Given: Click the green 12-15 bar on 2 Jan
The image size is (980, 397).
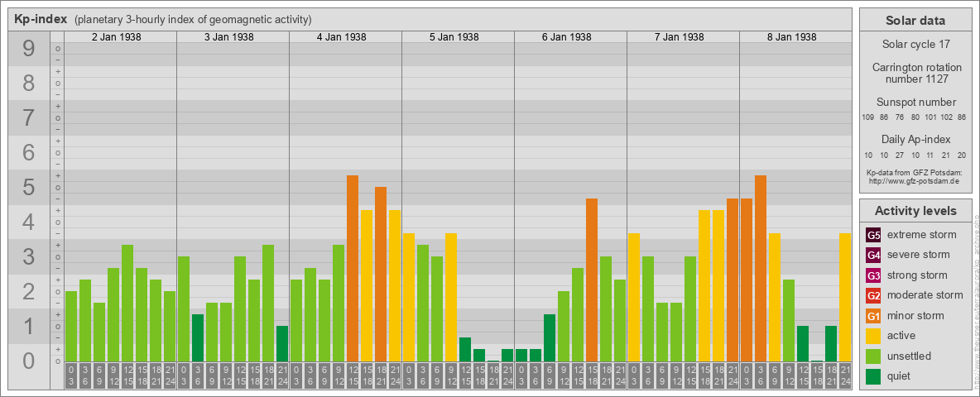Looking at the screenshot, I should (x=127, y=304).
